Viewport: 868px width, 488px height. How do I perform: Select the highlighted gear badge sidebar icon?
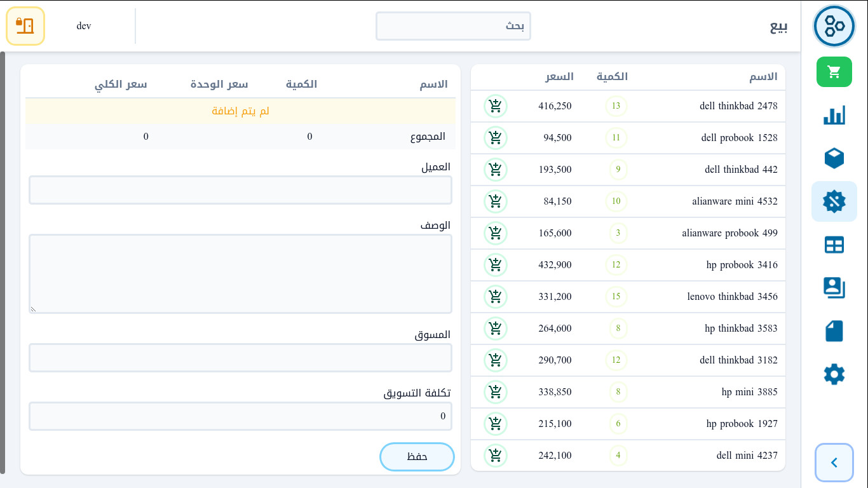pos(834,201)
